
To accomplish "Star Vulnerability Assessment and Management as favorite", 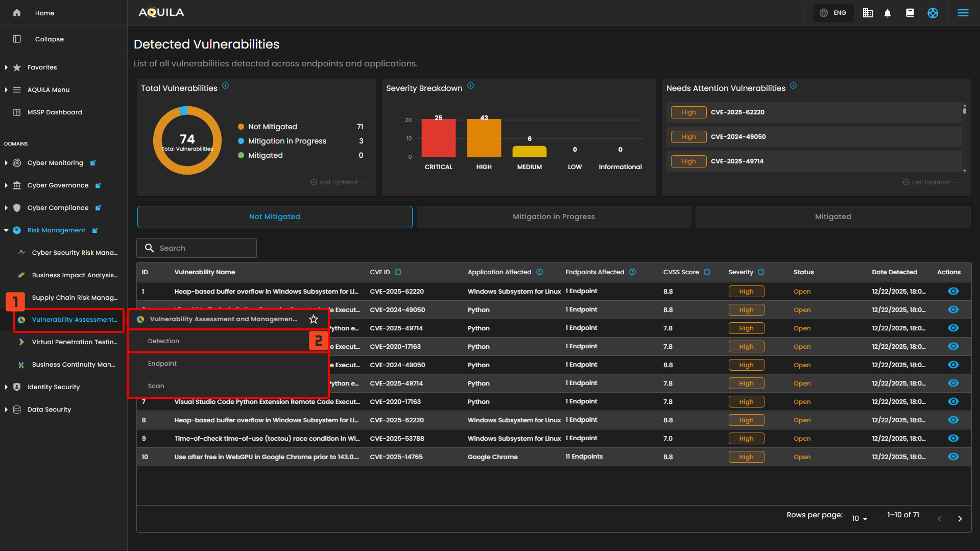I will click(314, 319).
